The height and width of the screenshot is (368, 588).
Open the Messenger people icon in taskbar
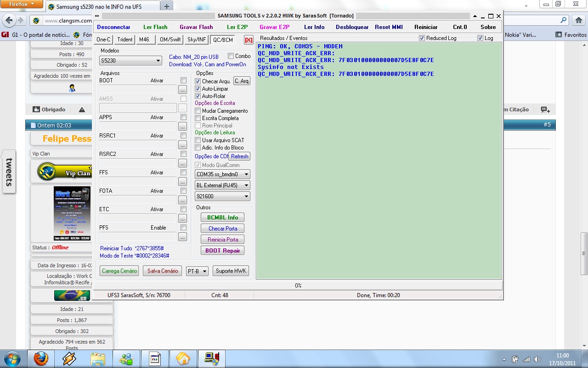pos(126,358)
